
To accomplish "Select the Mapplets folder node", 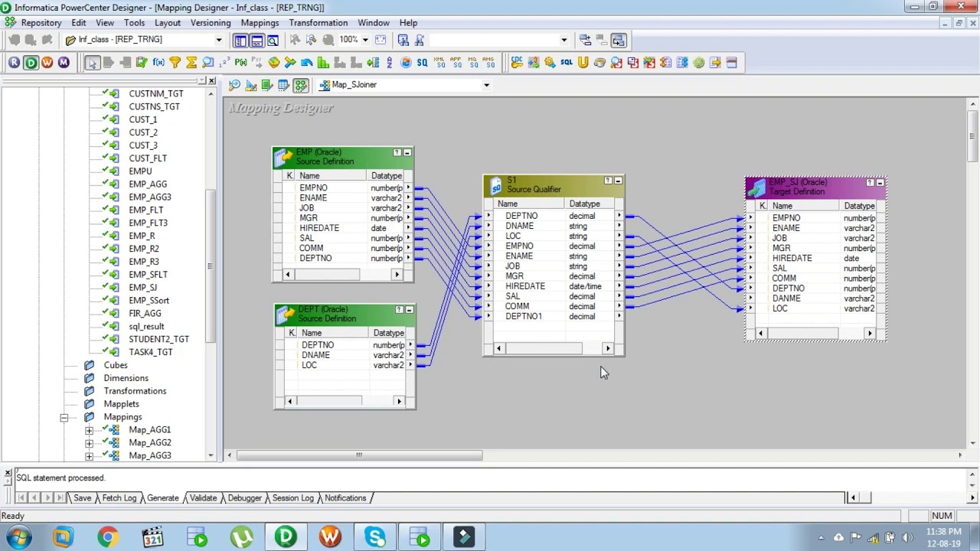I will [122, 404].
